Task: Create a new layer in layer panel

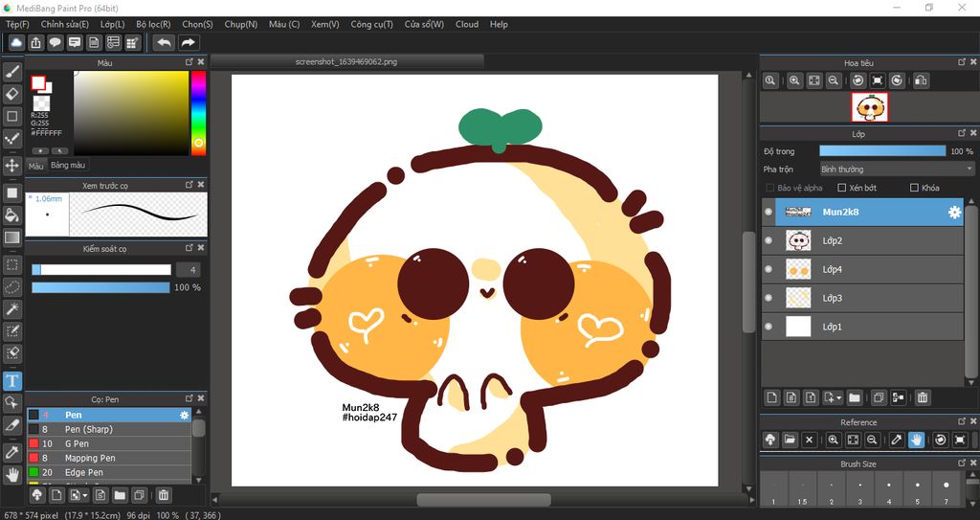Action: tap(772, 397)
